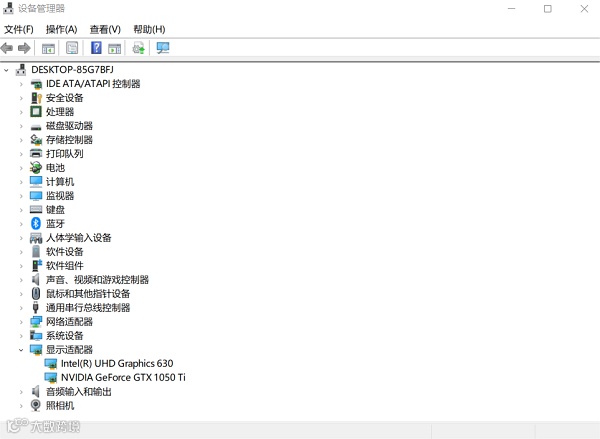Select the DESKTOP-85G7BFJ computer name
600x439 pixels.
point(72,70)
